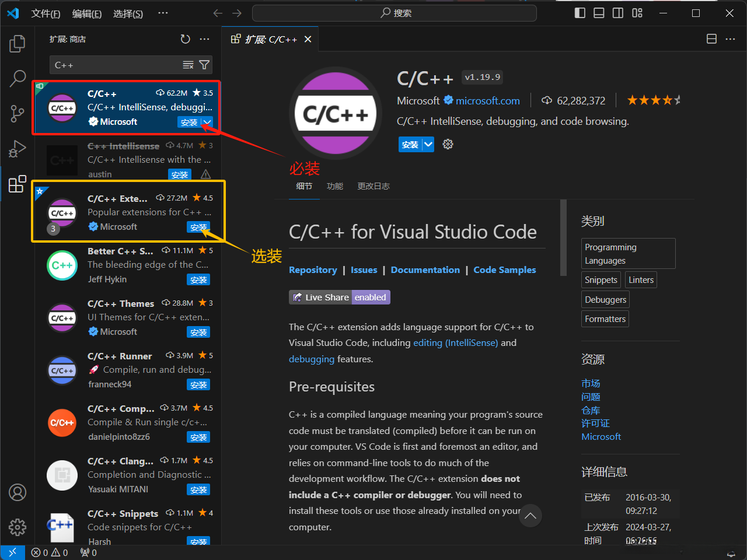This screenshot has height=560, width=747.
Task: Switch to the 更改日志 tab
Action: [x=373, y=186]
